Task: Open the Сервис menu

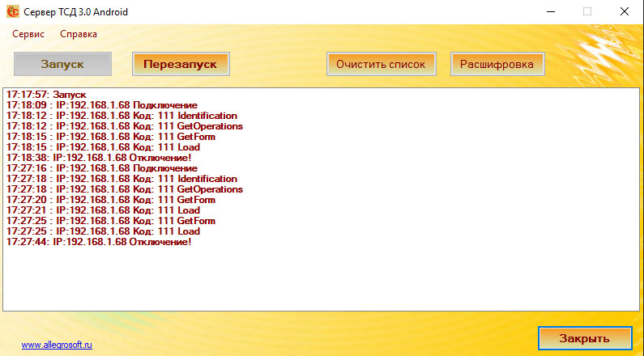Action: coord(28,34)
